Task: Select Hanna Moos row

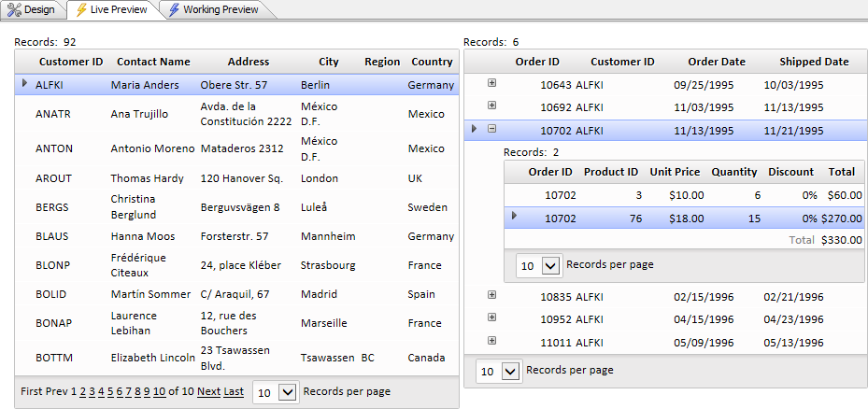Action: 236,236
